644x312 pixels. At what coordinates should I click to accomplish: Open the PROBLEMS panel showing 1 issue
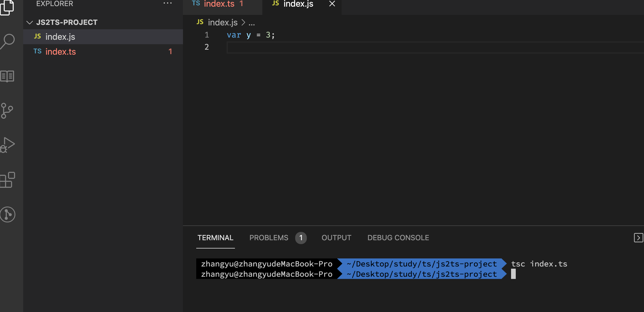[x=268, y=238]
